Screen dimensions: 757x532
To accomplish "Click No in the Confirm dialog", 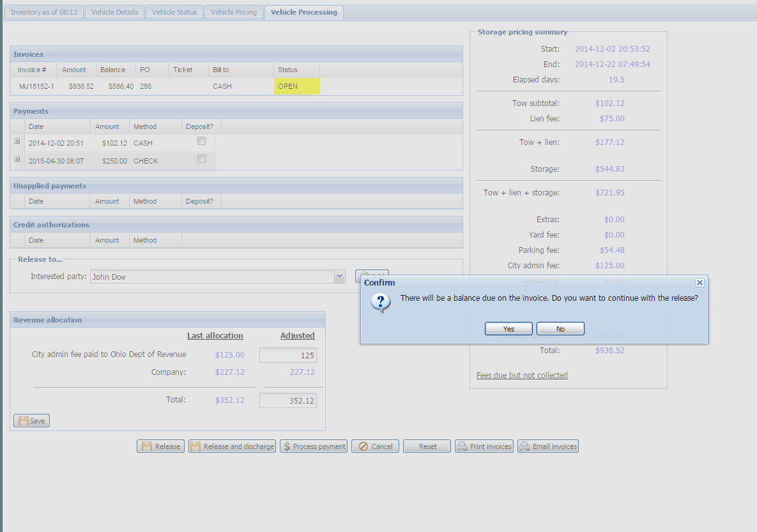I will point(560,329).
